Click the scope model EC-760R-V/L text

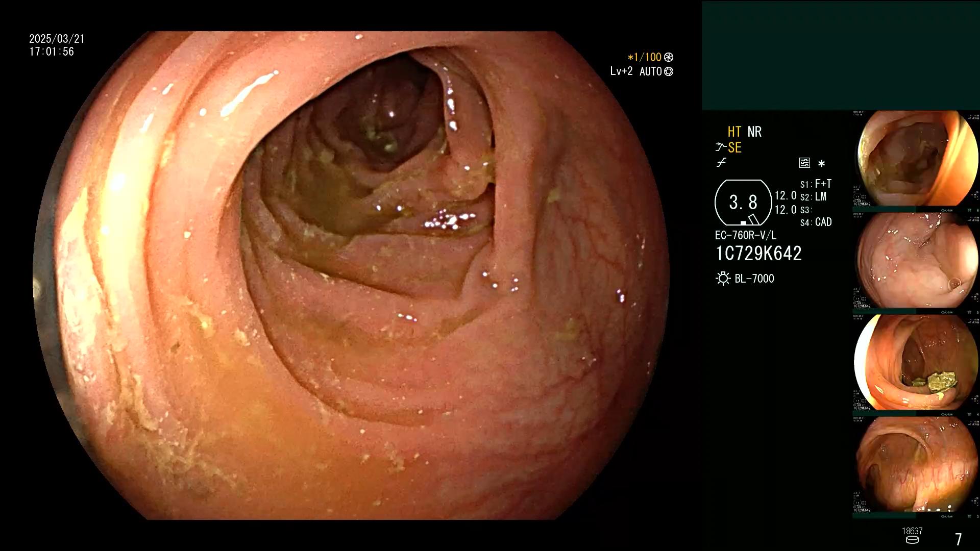(746, 236)
